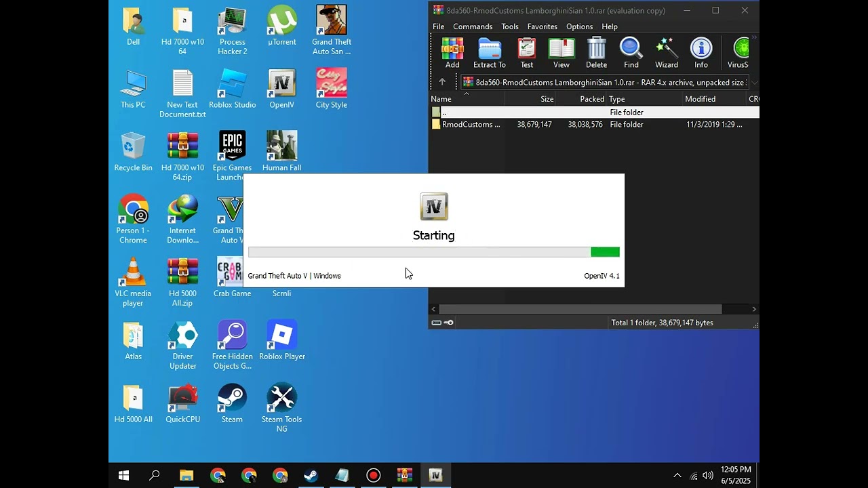Sort WinRAR file list by Name column

tap(467, 99)
